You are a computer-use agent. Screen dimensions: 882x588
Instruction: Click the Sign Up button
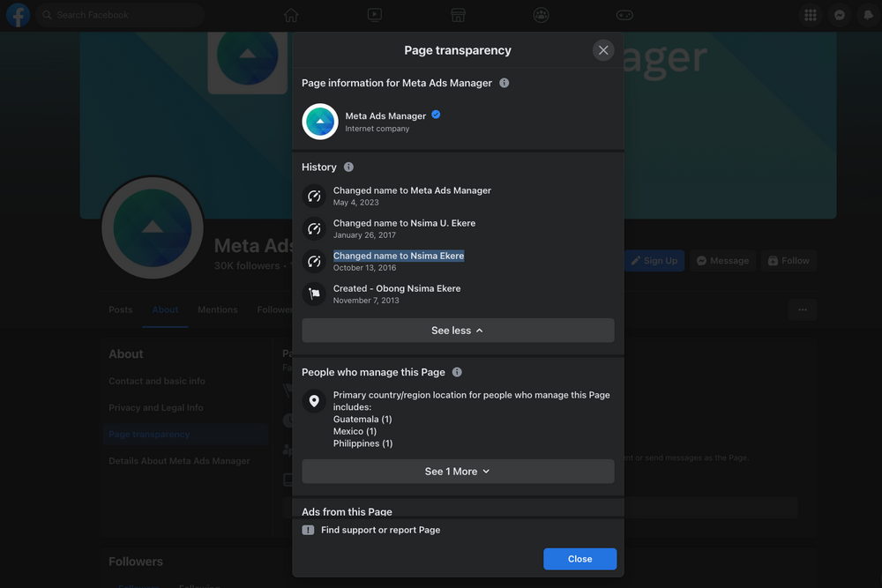654,261
